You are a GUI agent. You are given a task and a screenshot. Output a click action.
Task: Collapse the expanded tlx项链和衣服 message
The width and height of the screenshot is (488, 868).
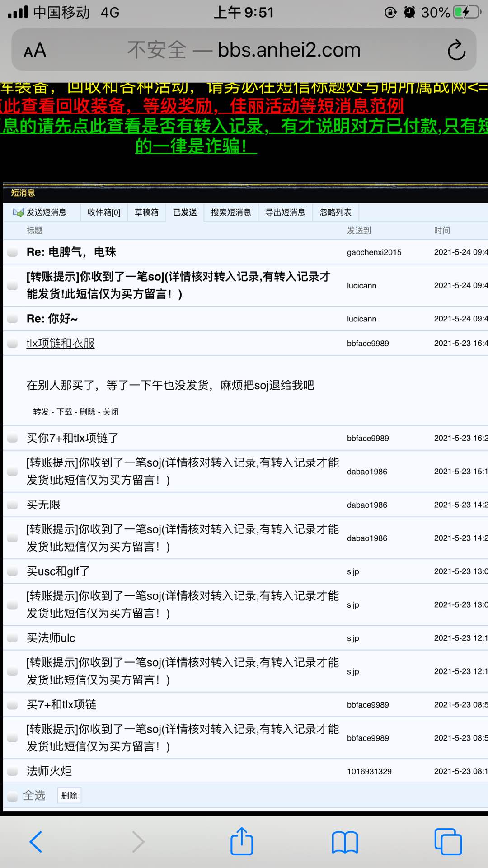click(61, 344)
